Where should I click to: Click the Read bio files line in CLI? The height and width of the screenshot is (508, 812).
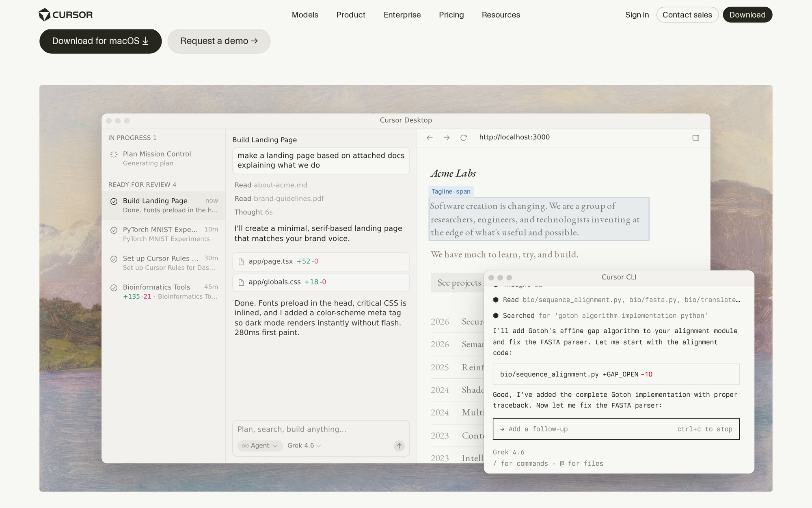point(616,300)
